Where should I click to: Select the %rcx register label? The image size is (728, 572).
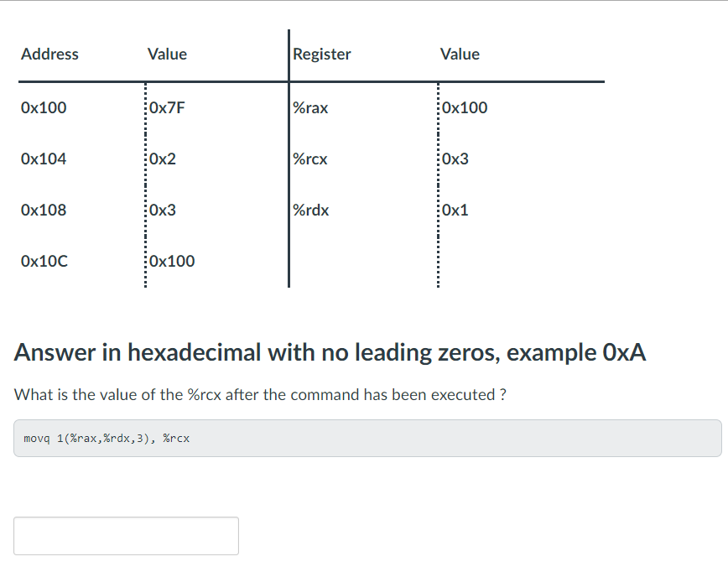click(309, 159)
